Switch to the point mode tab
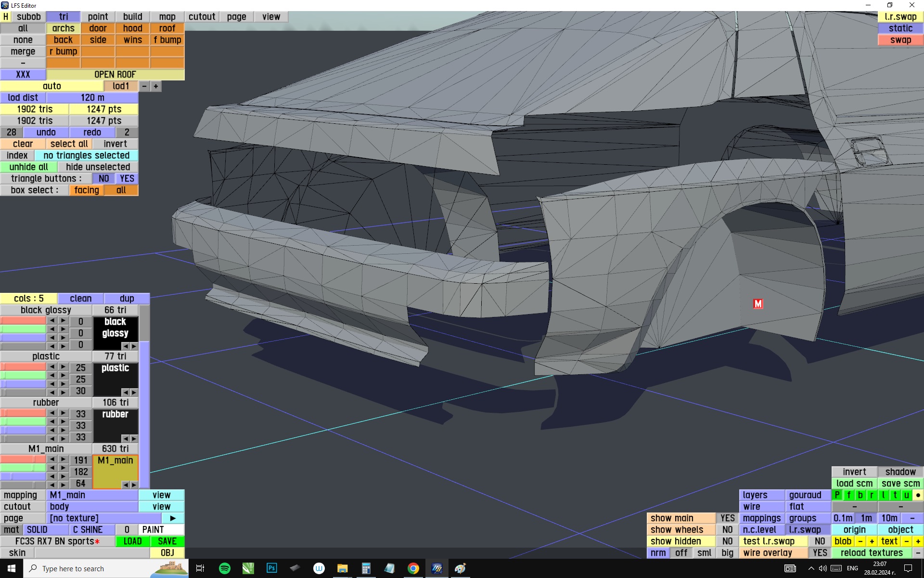 (98, 17)
